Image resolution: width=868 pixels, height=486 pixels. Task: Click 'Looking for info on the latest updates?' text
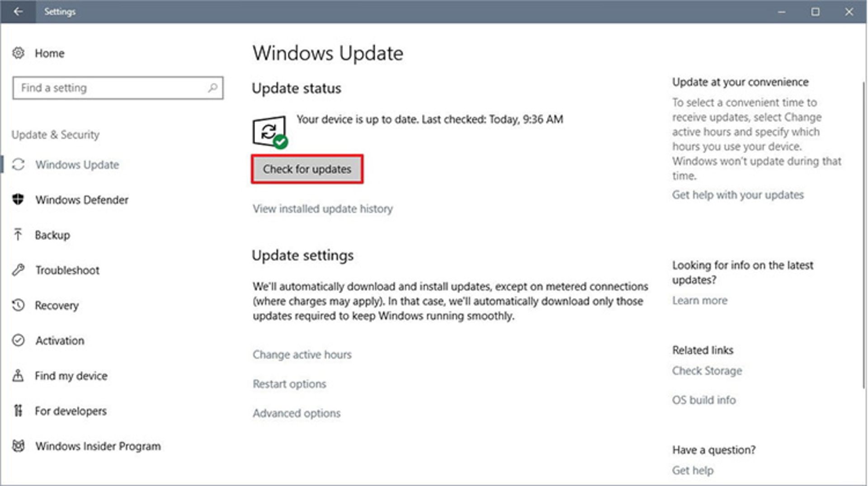(x=743, y=273)
